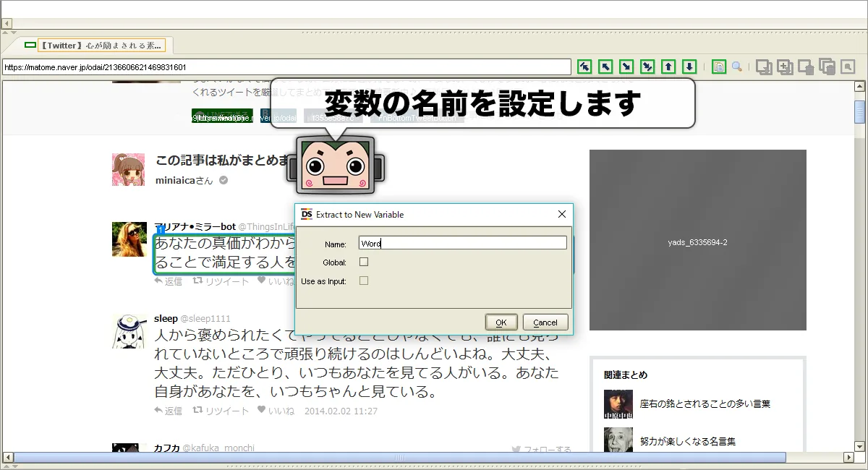The image size is (868, 470).
Task: Click the アリアナ・ミラーbot tweet avatar
Action: point(129,239)
